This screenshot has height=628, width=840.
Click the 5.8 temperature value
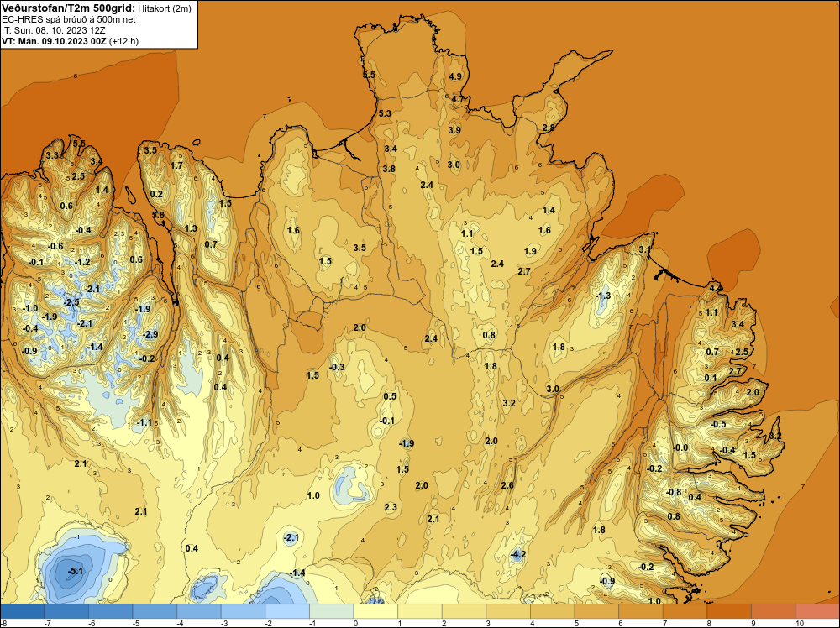pos(158,215)
